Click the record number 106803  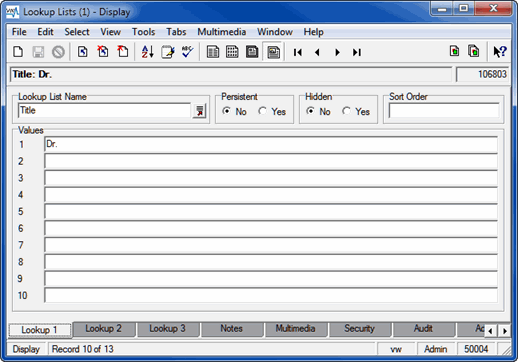[492, 74]
